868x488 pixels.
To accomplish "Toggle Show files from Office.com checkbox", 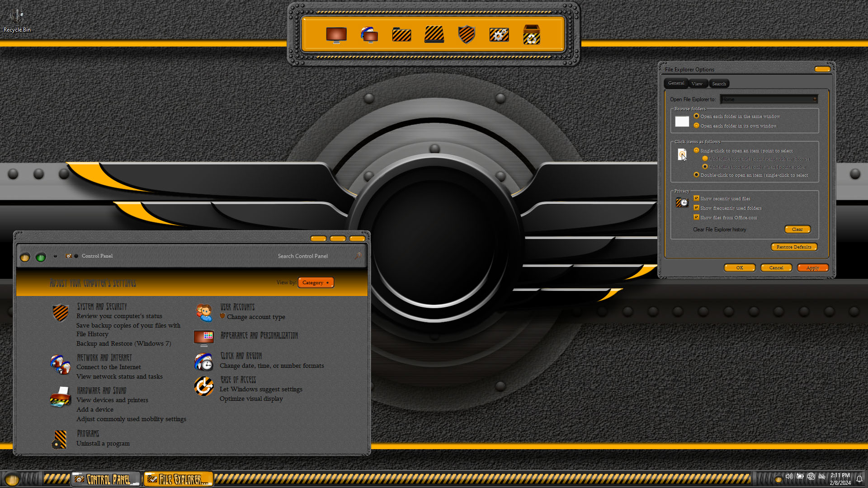I will click(696, 217).
